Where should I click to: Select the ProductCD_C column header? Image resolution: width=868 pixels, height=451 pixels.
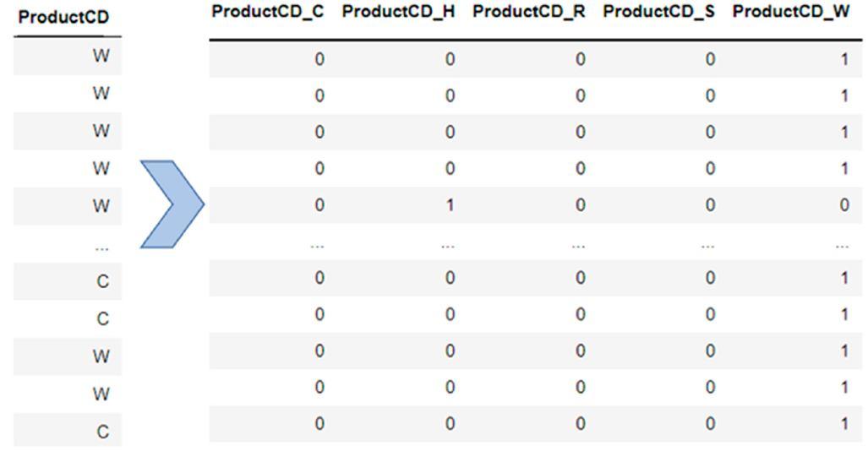pyautogui.click(x=267, y=13)
